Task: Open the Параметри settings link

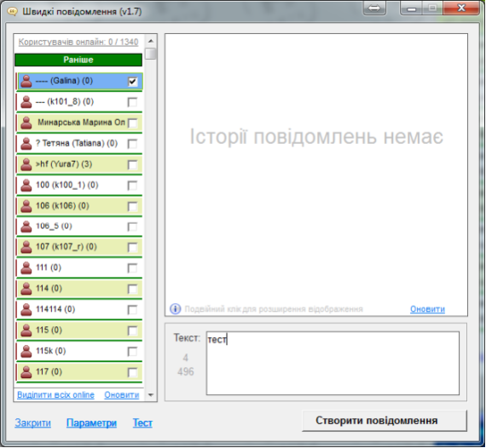Action: [91, 422]
